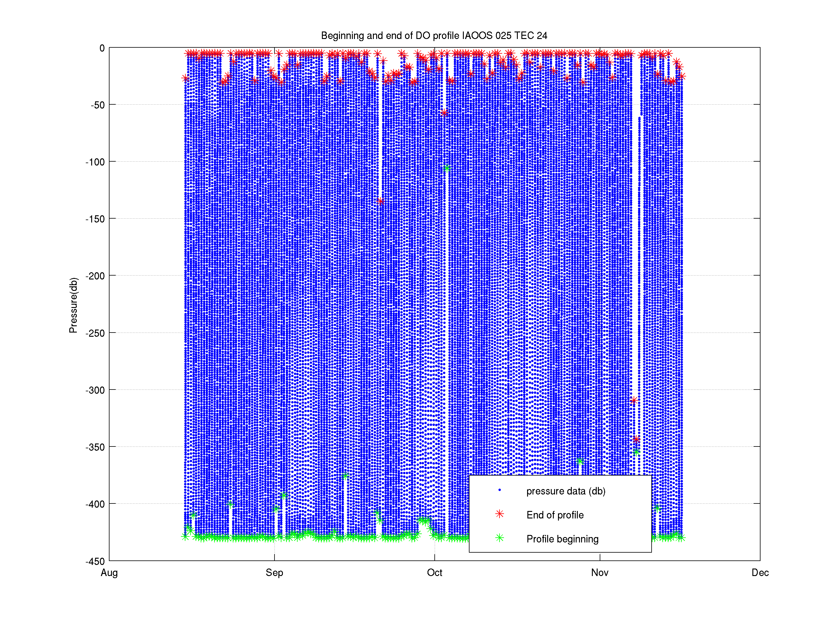Click the Aug x-axis tick label
The width and height of the screenshot is (840, 630).
coord(109,573)
